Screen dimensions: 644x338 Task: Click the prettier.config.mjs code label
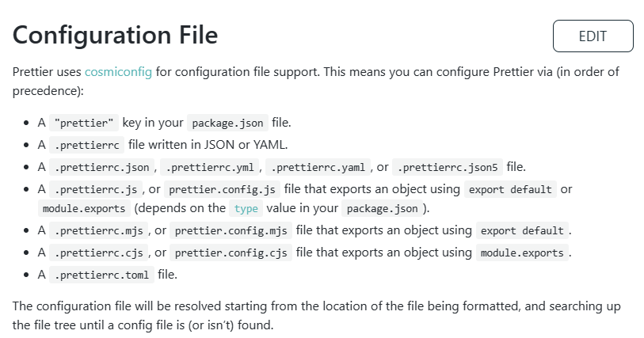[x=231, y=230]
